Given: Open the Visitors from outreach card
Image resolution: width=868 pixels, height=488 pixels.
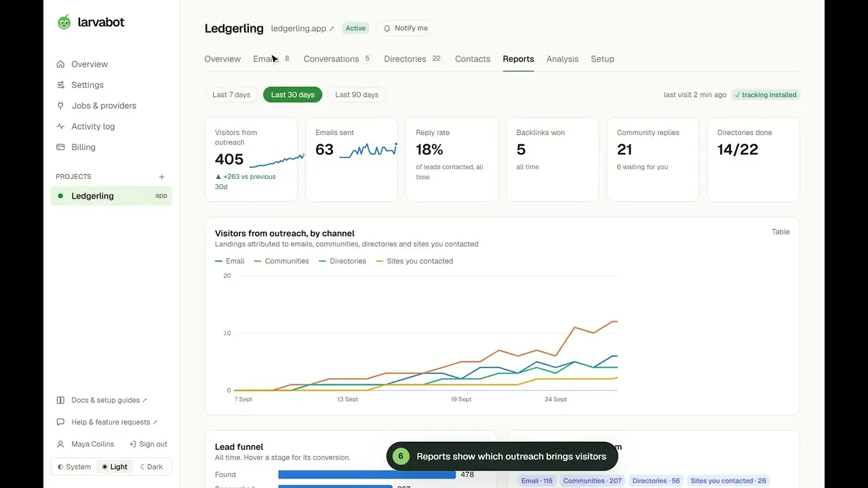Looking at the screenshot, I should pos(251,160).
